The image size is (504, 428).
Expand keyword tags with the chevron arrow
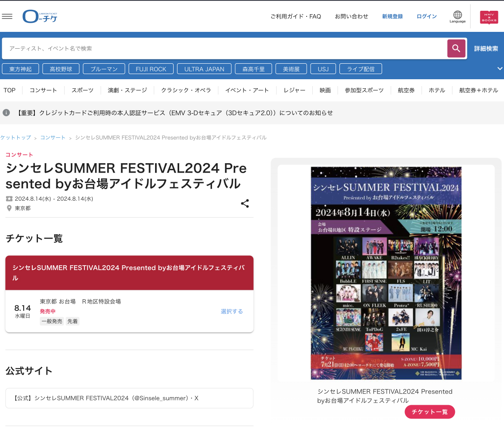click(x=500, y=68)
